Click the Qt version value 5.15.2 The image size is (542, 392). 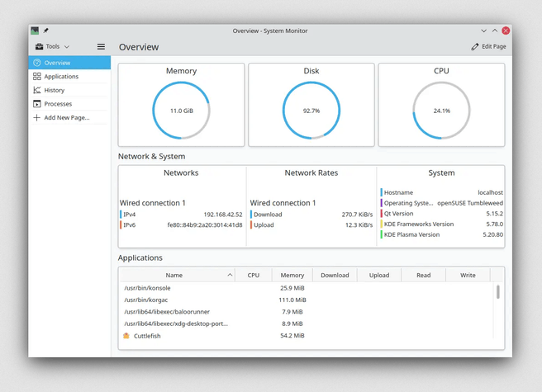[494, 214]
